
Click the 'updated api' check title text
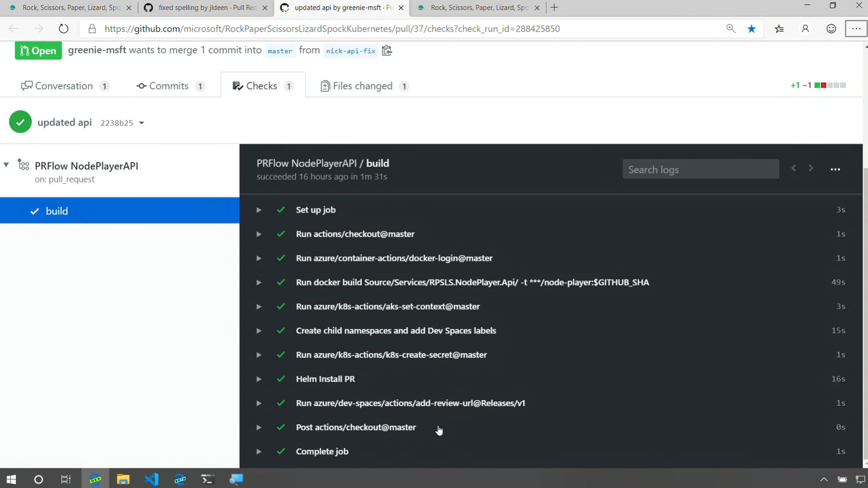point(65,122)
